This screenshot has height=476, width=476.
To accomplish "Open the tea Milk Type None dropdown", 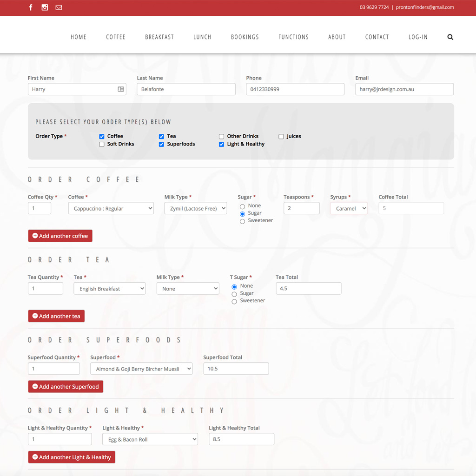I will (188, 288).
